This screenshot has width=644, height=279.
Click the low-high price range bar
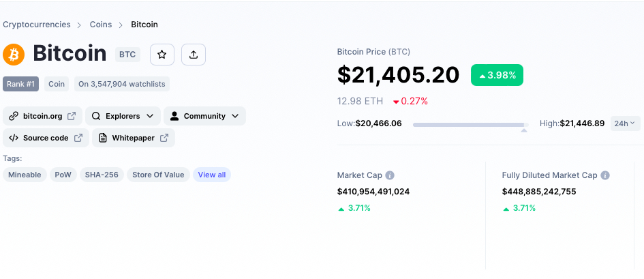[x=471, y=125]
